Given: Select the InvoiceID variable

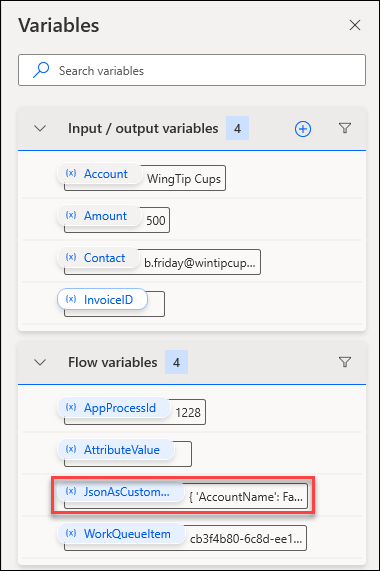Looking at the screenshot, I should [x=102, y=300].
